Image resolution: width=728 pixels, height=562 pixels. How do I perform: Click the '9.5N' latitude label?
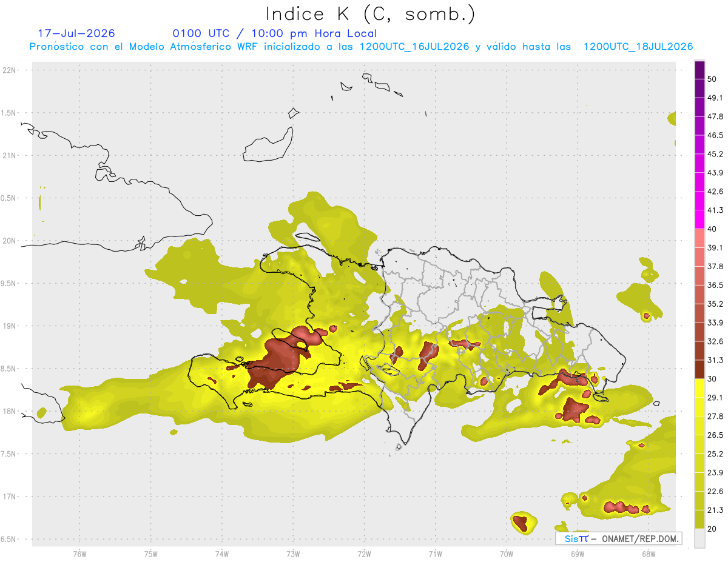[9, 284]
